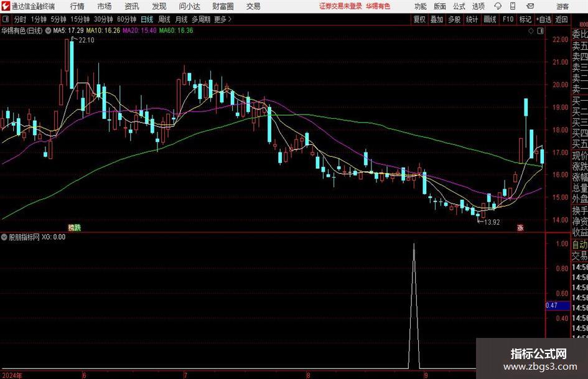Switch to 60分钟 period tab
The width and height of the screenshot is (588, 379).
coord(127,19)
